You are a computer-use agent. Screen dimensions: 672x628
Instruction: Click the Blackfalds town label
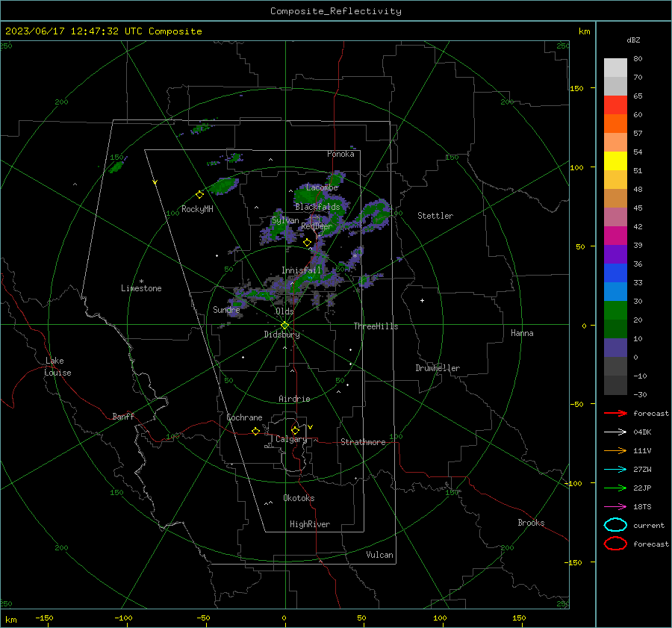[317, 207]
